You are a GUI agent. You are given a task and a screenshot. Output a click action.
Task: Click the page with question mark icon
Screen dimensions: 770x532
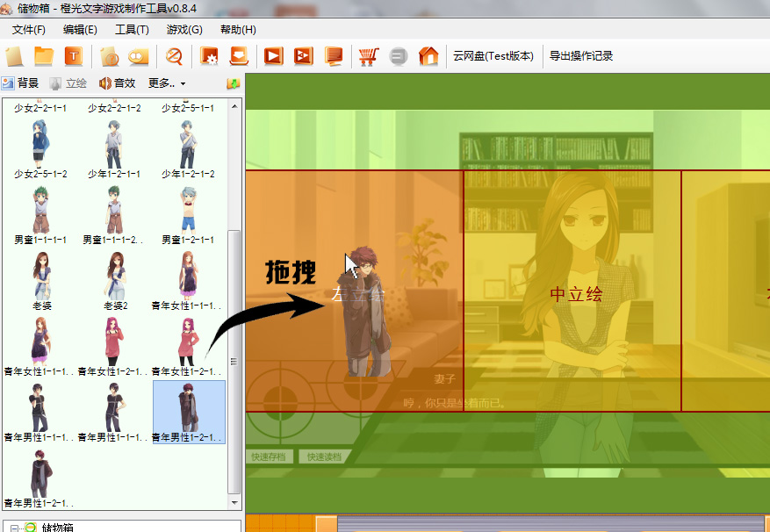tap(110, 56)
